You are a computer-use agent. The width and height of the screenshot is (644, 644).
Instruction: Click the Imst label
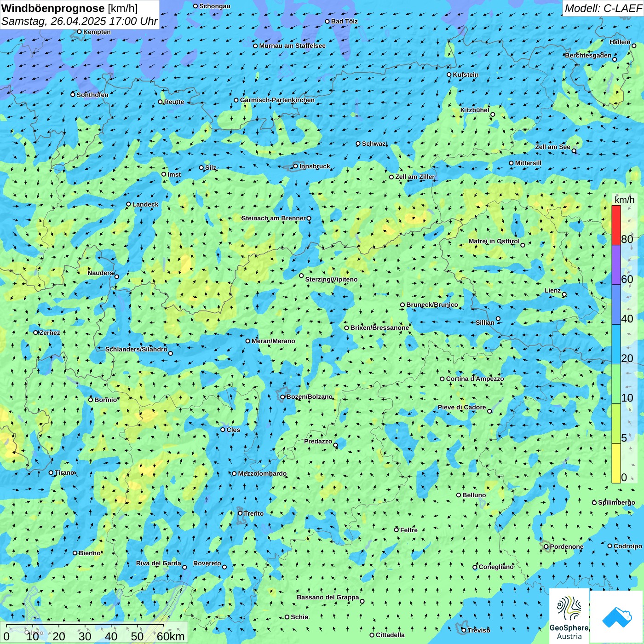point(174,174)
